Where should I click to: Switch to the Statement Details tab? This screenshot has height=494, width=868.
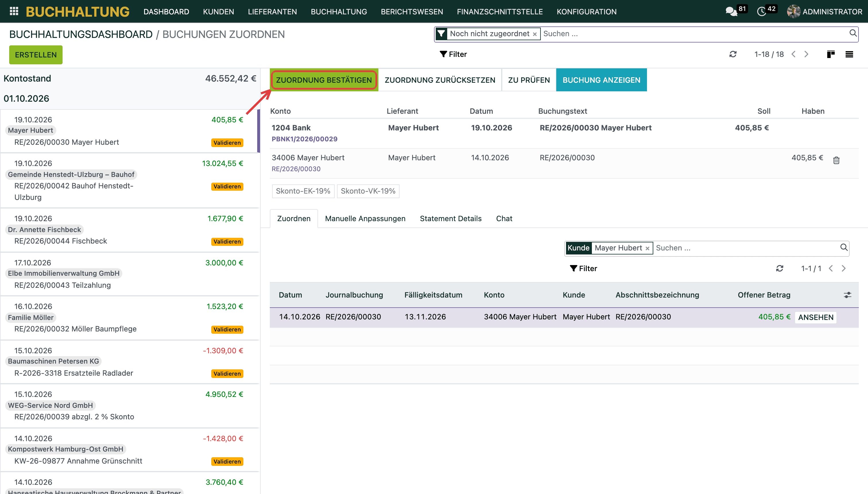coord(451,219)
